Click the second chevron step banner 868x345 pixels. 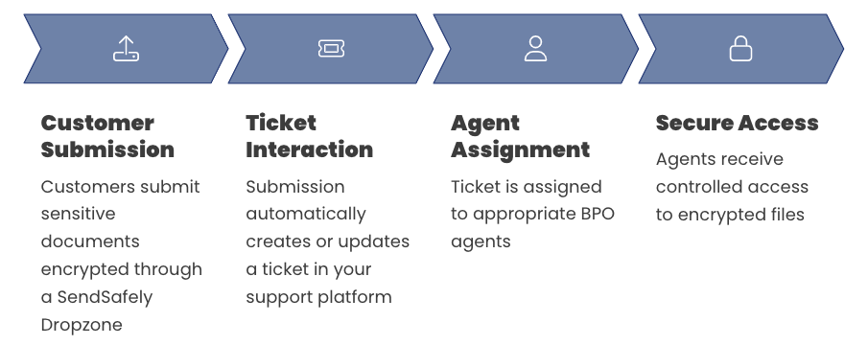(x=331, y=49)
